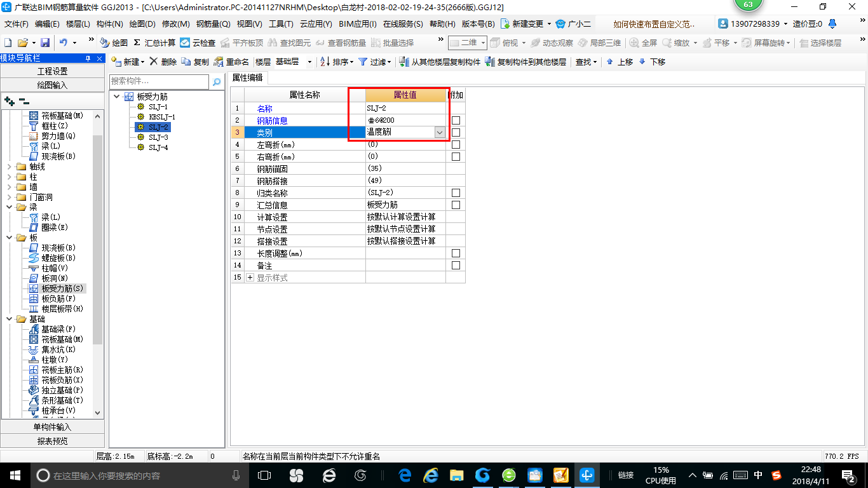Click 复制 copy in the component toolbar
868x488 pixels.
pos(195,62)
